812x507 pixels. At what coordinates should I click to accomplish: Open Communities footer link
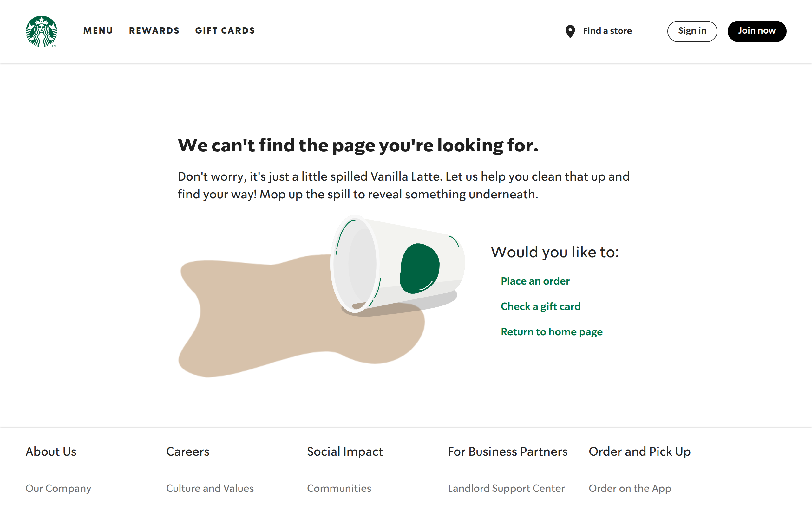pos(339,488)
